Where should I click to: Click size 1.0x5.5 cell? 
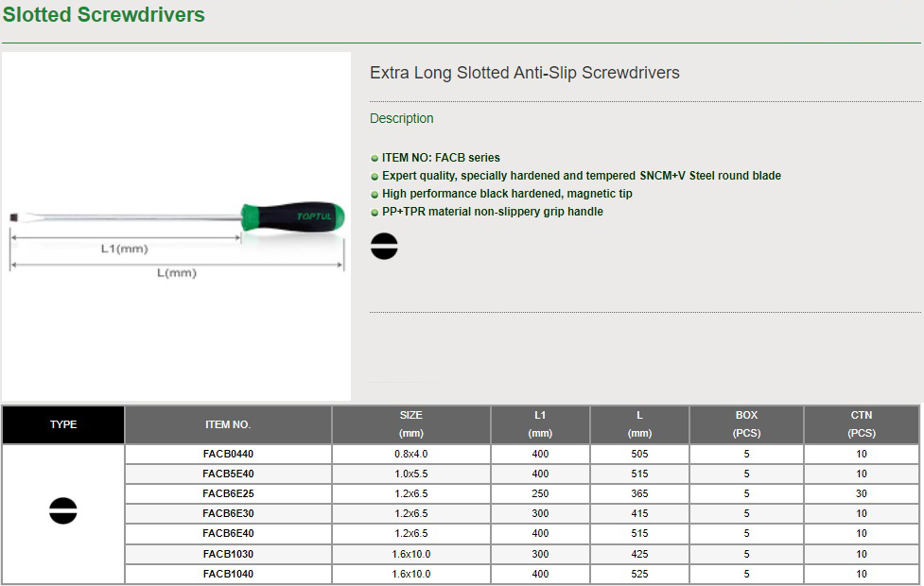coord(411,474)
